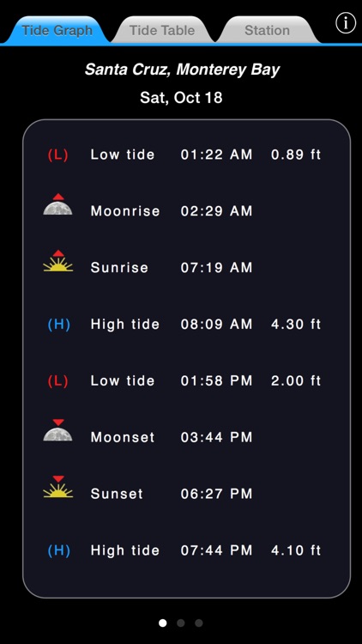Viewport: 362px width, 644px height.
Task: Tap blue (H) marker at 07:44 PM
Action: (58, 550)
